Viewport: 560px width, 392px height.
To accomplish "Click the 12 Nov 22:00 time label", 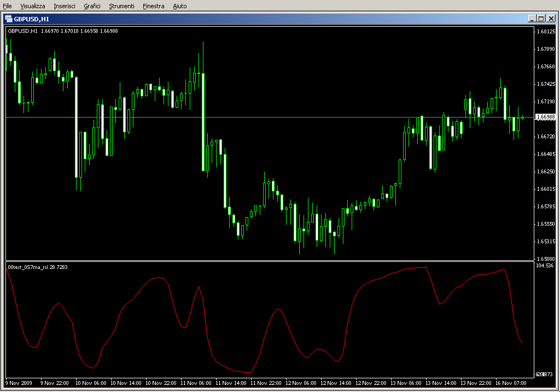I will 371,383.
